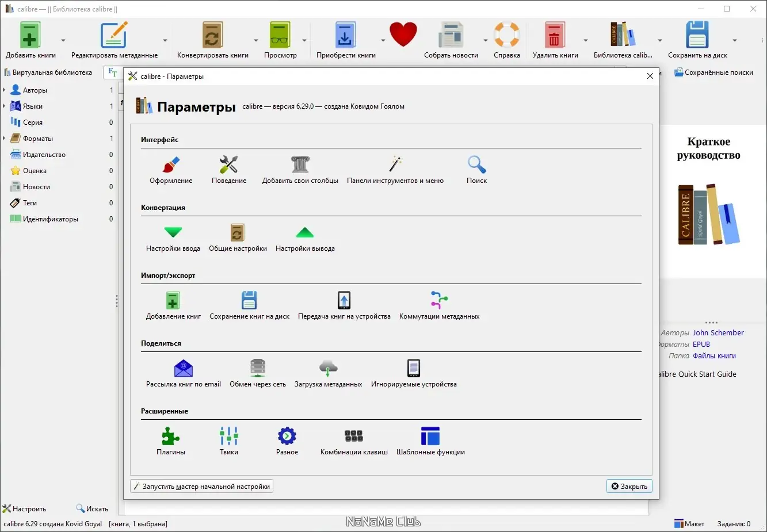
Task: Click Конвертировать книги toolbar icon
Action: coord(213,40)
